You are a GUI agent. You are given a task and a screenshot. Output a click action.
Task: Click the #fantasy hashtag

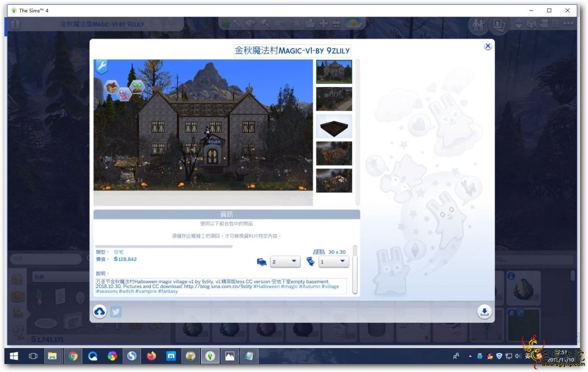tap(168, 291)
